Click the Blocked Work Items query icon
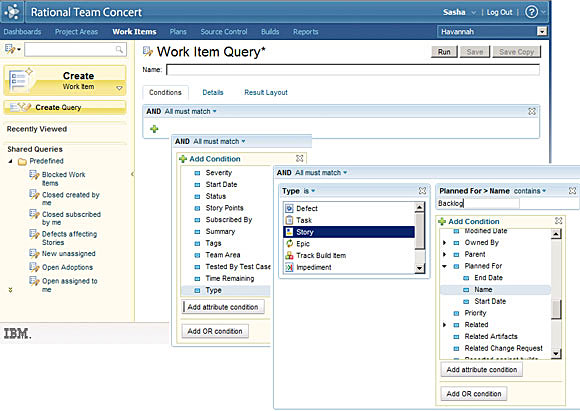 34,175
